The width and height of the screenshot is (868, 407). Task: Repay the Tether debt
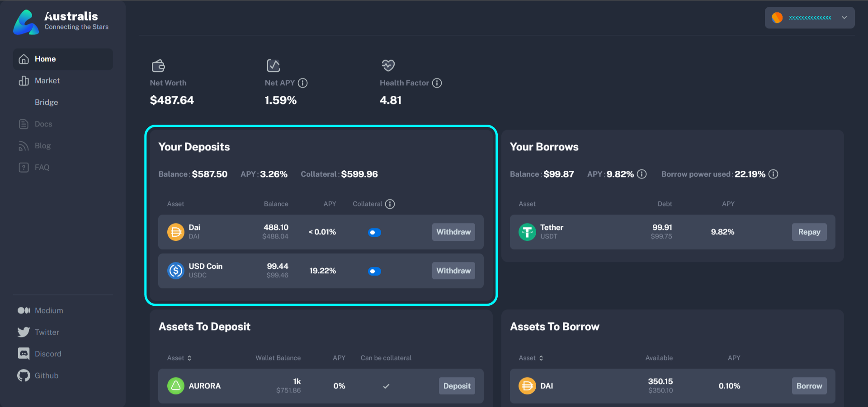(x=809, y=232)
